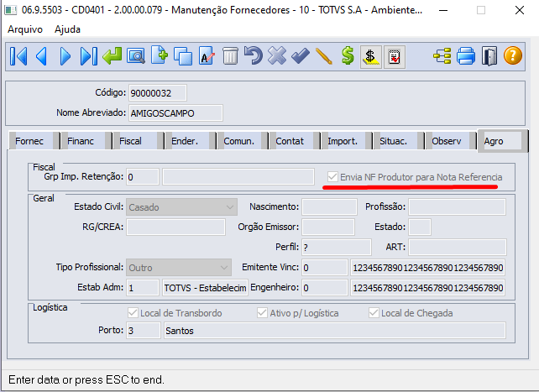This screenshot has height=392, width=539.
Task: Click the Porto code field with 3
Action: pos(144,331)
